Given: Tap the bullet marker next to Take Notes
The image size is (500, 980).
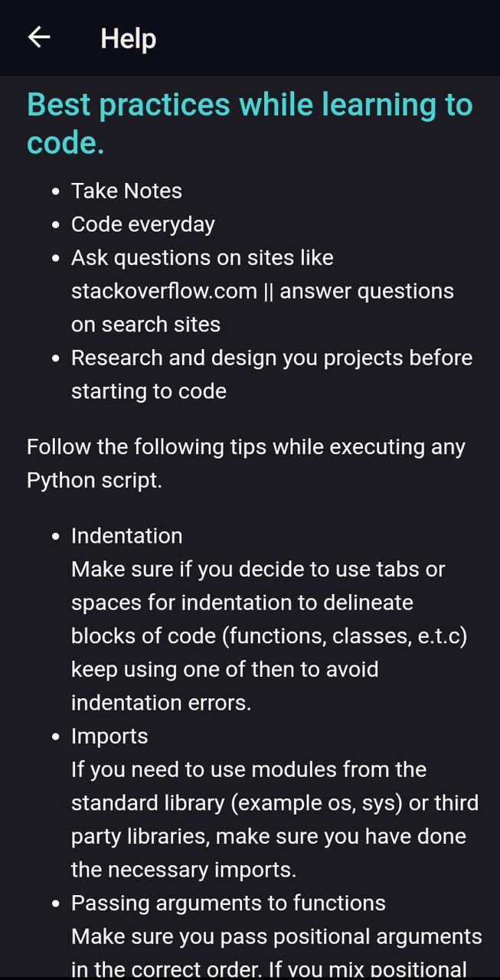Looking at the screenshot, I should point(54,191).
